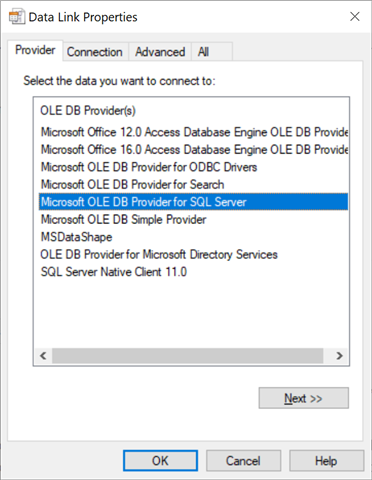Viewport: 372px width, 480px height.
Task: Open the Advanced tab
Action: pos(160,52)
